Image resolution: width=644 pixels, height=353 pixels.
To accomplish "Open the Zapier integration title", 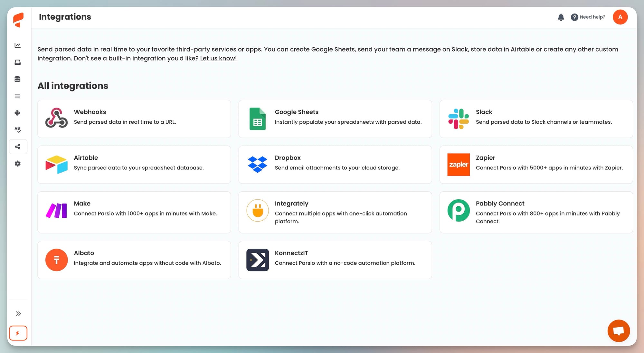I will 486,158.
